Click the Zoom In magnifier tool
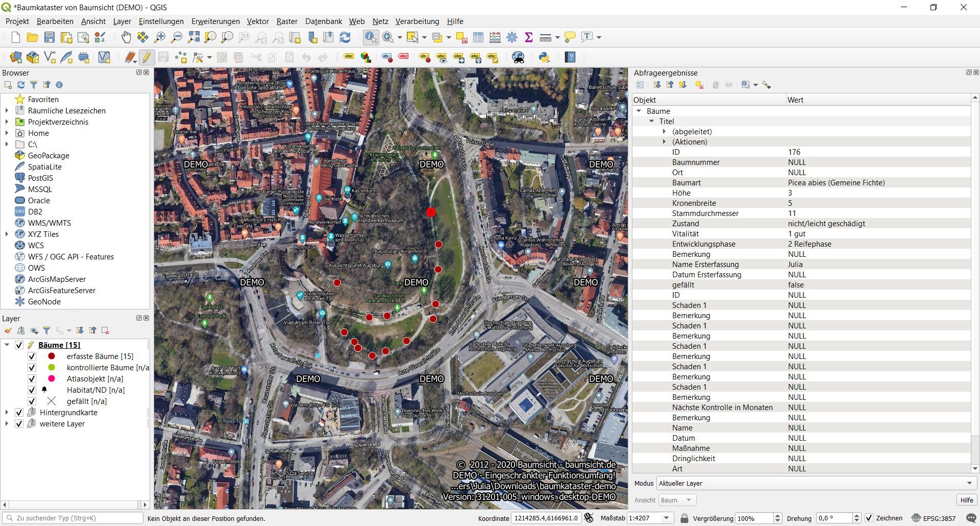Image resolution: width=980 pixels, height=526 pixels. pos(160,37)
